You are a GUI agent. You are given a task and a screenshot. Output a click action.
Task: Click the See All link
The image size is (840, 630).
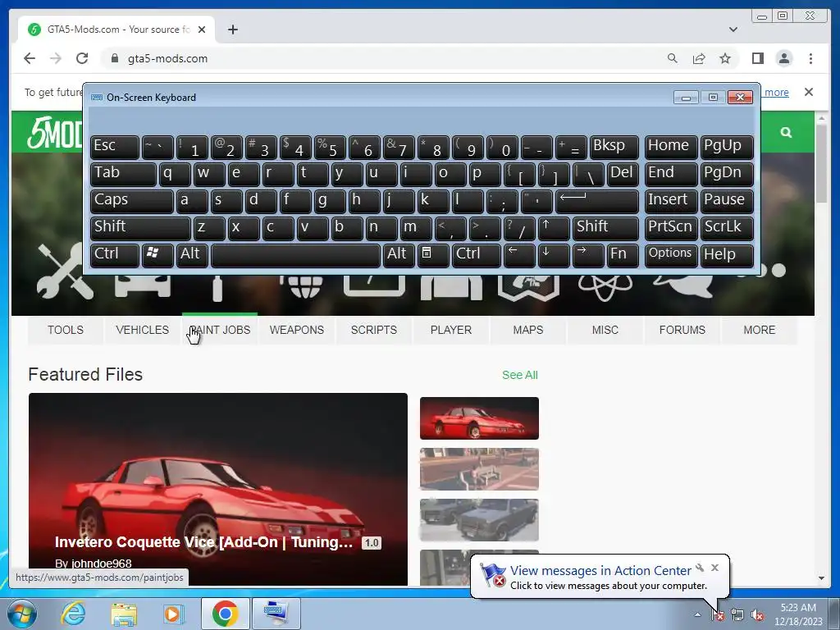click(519, 375)
